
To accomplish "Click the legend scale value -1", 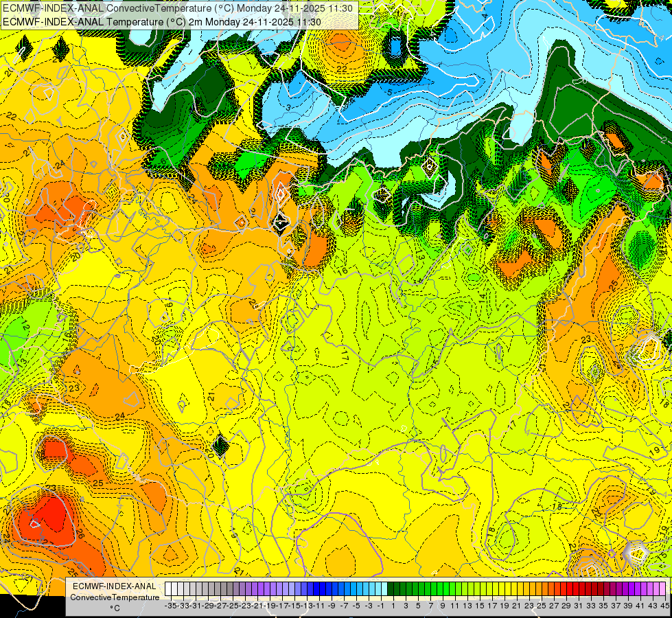I will (381, 606).
